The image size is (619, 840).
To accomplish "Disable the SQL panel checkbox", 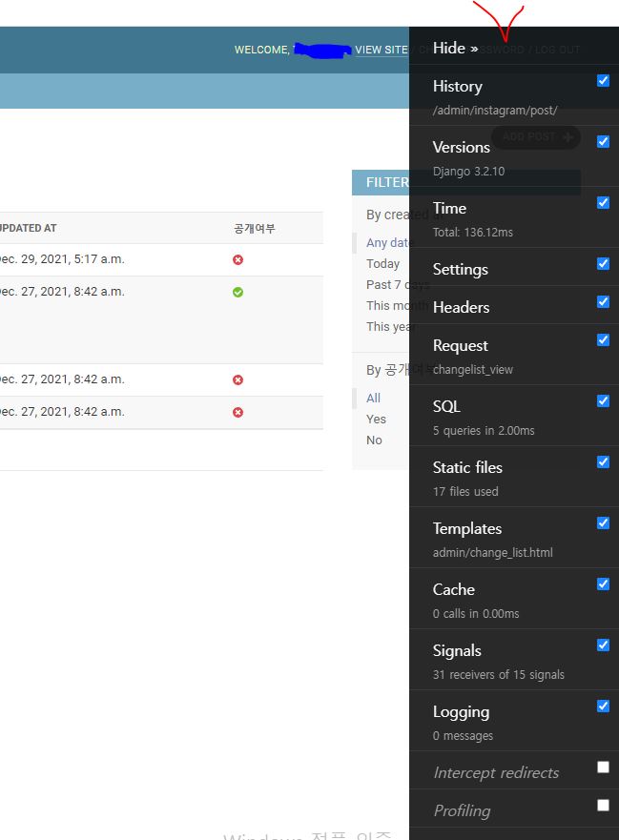I will [x=603, y=400].
